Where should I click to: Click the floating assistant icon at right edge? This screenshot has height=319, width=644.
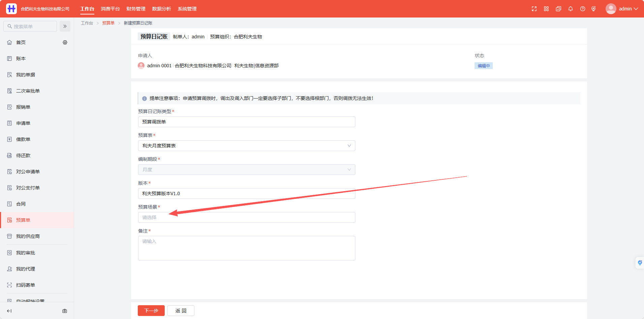click(x=640, y=262)
